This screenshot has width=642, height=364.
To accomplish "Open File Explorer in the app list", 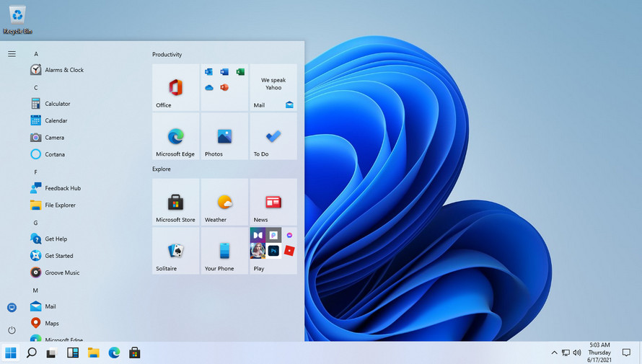I will (53, 205).
